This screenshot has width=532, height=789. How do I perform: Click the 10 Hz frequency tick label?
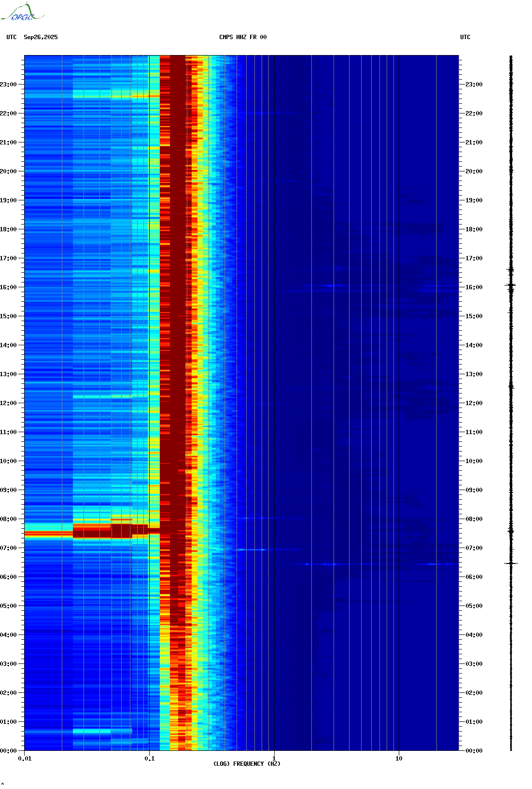(x=399, y=759)
